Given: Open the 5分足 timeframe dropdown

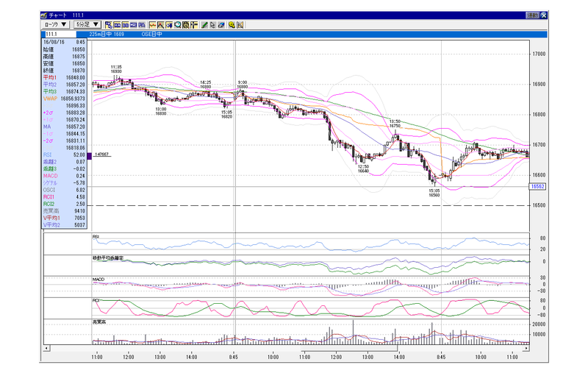Looking at the screenshot, I should tap(87, 25).
